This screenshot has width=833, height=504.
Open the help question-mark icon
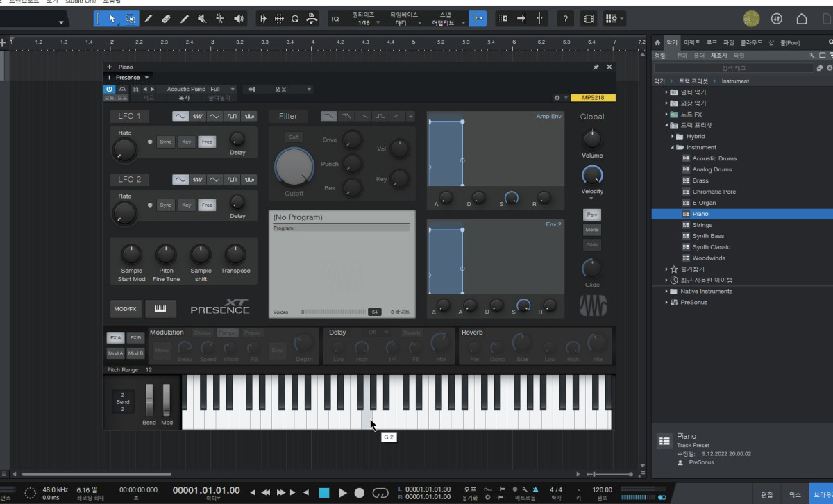(x=566, y=19)
